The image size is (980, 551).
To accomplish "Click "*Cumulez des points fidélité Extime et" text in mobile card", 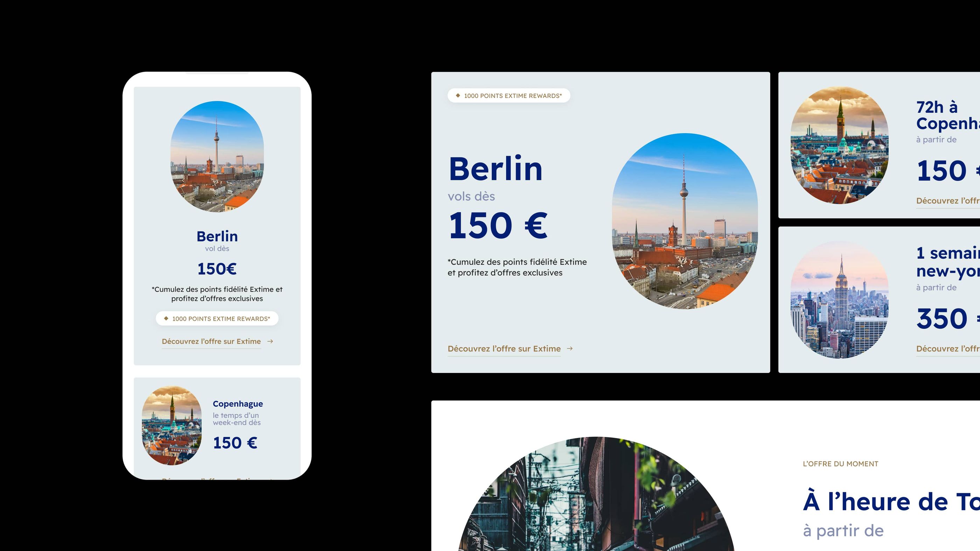I will click(217, 289).
